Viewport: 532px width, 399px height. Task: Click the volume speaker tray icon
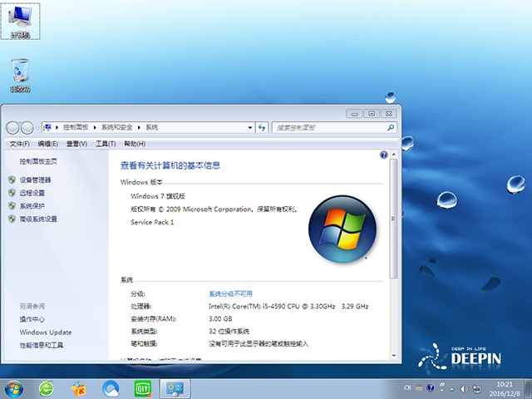464,389
